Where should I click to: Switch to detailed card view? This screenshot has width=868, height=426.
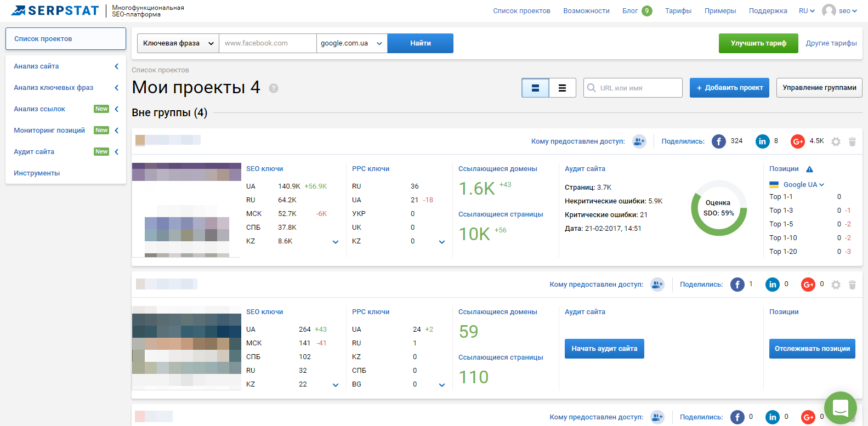click(535, 88)
